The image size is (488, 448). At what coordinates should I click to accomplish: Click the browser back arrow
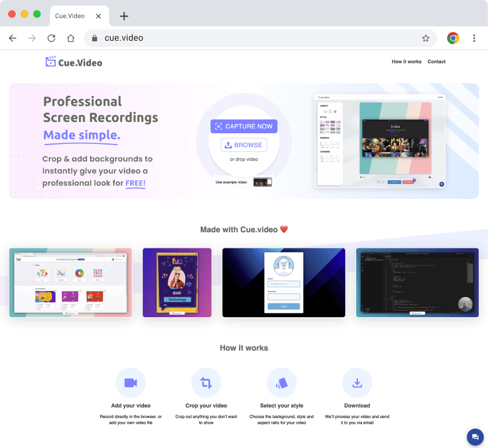pos(13,38)
